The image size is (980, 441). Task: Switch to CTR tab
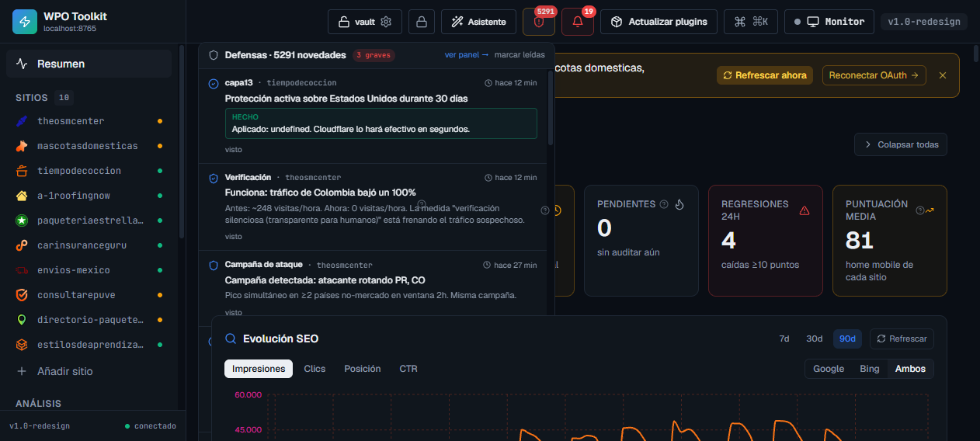tap(408, 369)
